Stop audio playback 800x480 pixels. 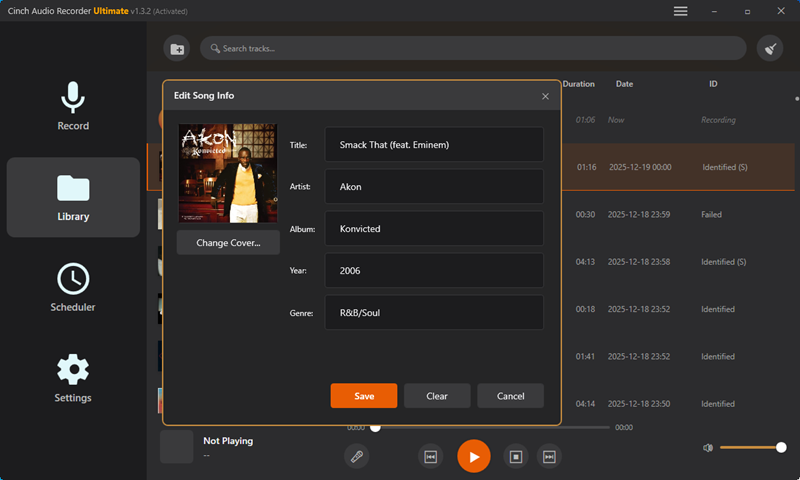[516, 456]
